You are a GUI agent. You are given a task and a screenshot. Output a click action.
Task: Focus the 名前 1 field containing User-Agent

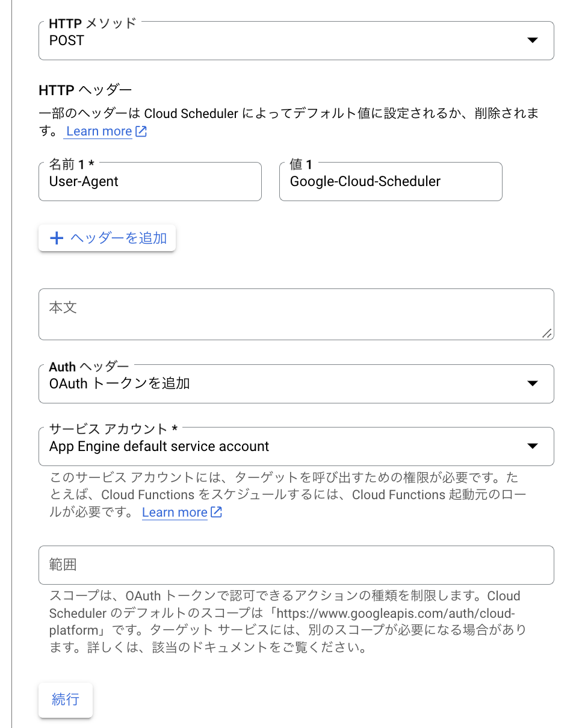click(150, 181)
